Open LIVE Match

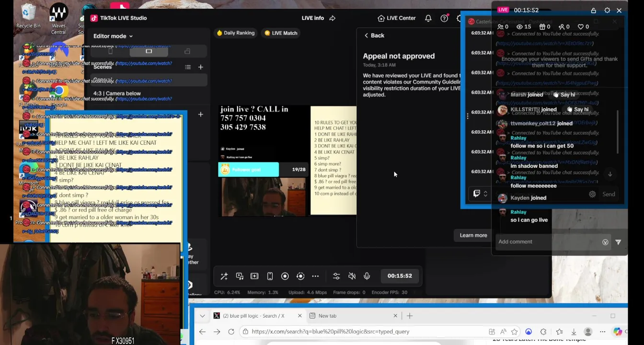281,33
